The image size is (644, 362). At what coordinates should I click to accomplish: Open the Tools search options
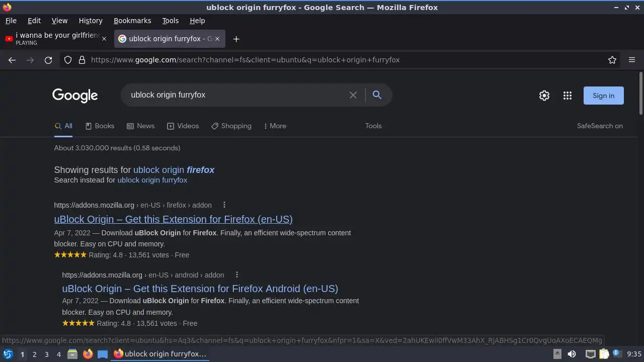373,126
